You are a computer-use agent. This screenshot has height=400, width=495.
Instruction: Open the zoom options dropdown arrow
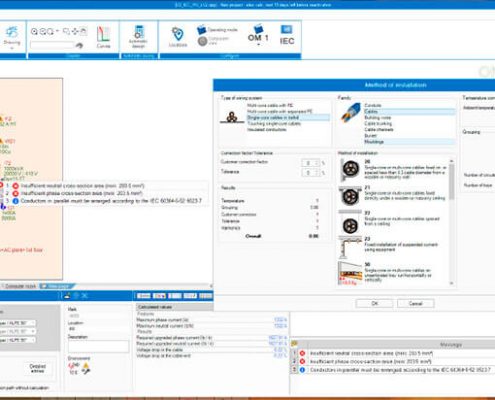click(57, 31)
